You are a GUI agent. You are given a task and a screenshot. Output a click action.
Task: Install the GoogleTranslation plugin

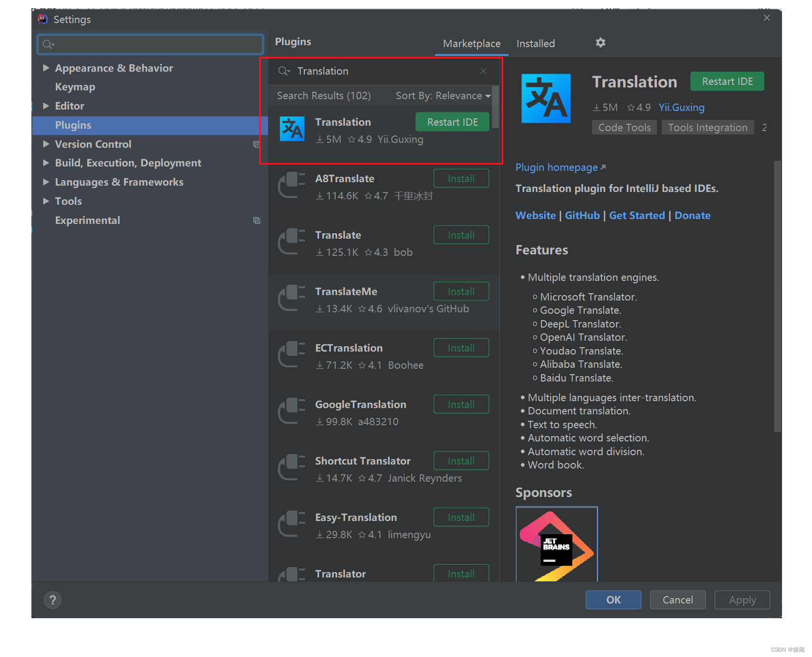(461, 405)
